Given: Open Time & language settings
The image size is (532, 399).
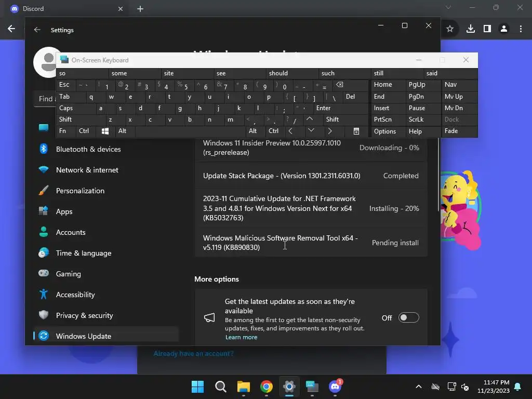Looking at the screenshot, I should tap(106, 253).
